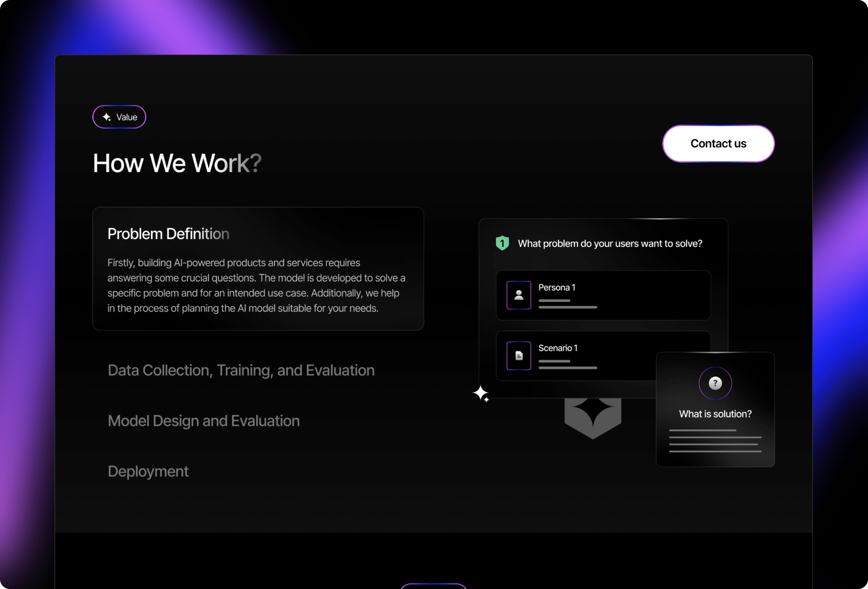868x589 pixels.
Task: Click the How We Work? heading
Action: (x=177, y=163)
